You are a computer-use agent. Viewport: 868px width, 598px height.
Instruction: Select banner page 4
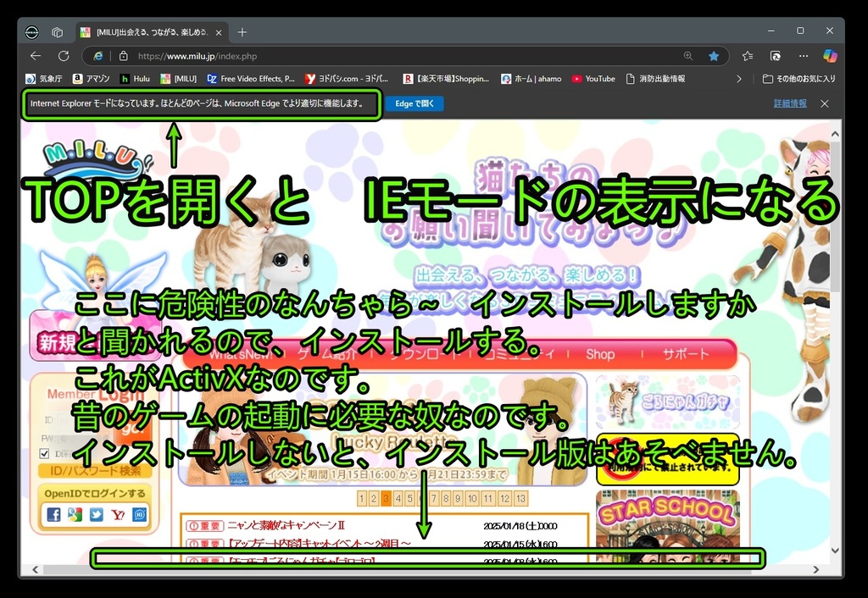(398, 498)
